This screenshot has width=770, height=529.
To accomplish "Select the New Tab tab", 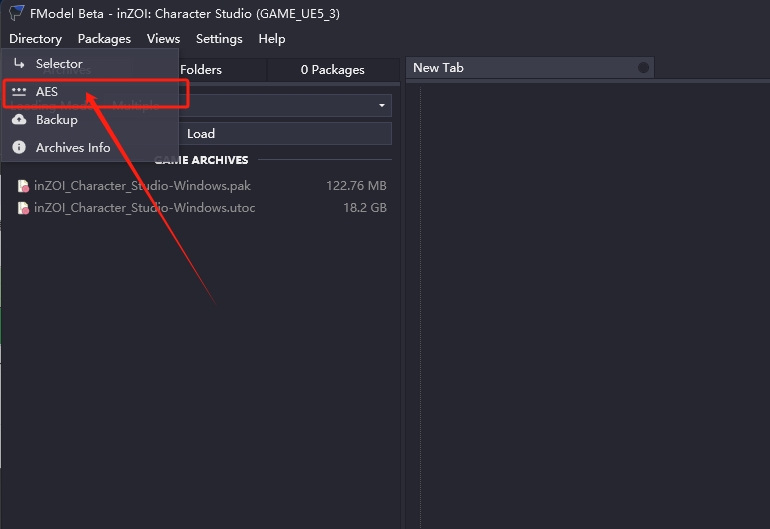I will (530, 68).
